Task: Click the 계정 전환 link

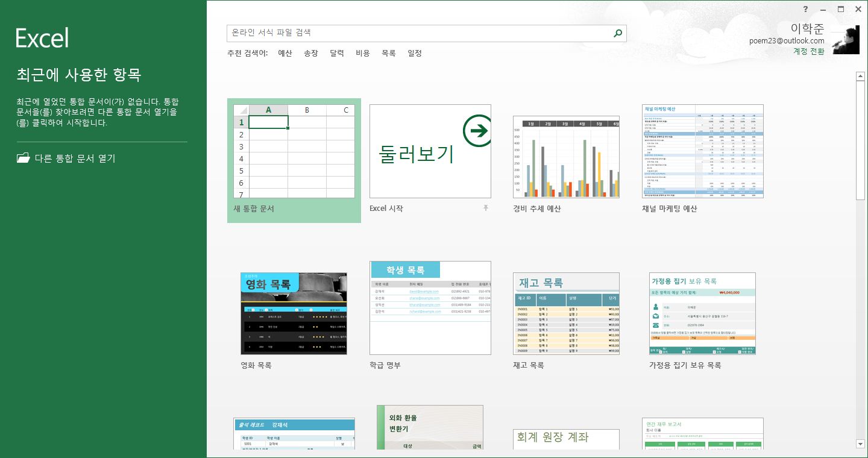Action: [x=809, y=52]
